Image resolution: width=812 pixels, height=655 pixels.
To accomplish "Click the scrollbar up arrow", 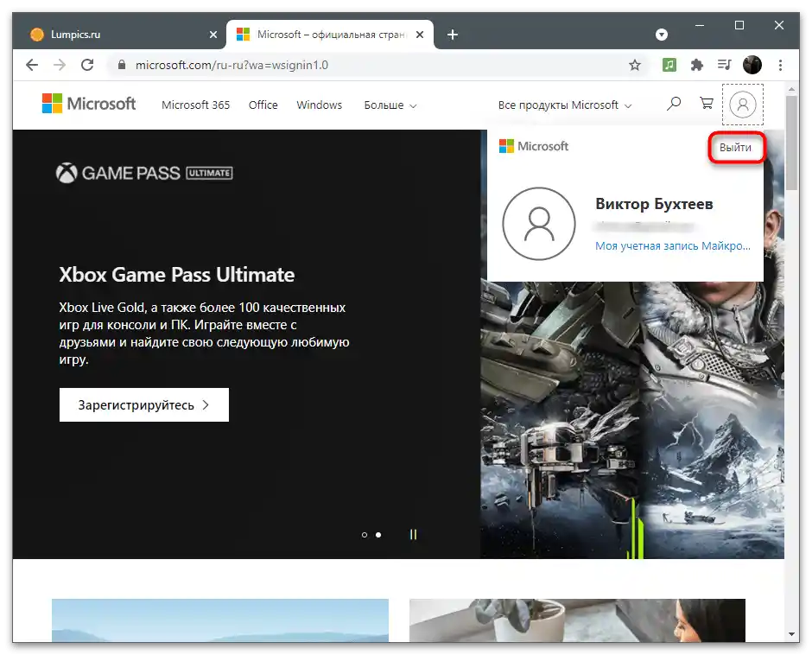I will [791, 89].
